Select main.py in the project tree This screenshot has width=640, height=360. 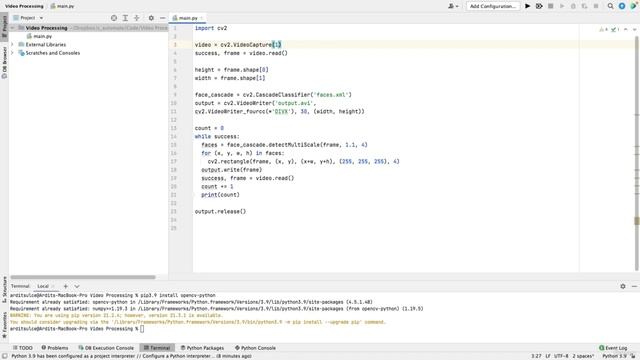(42, 36)
